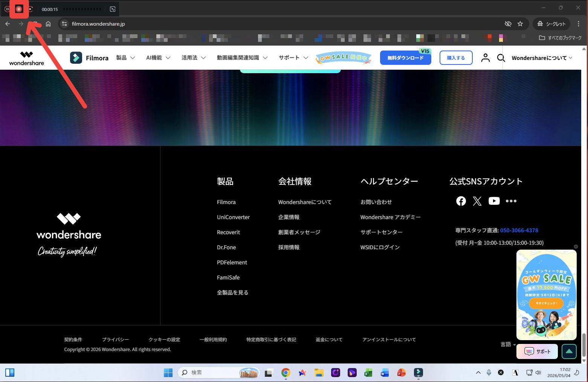Screen dimensions: 588x382
Task: Expand the 製品 navigation menu
Action: tap(125, 58)
